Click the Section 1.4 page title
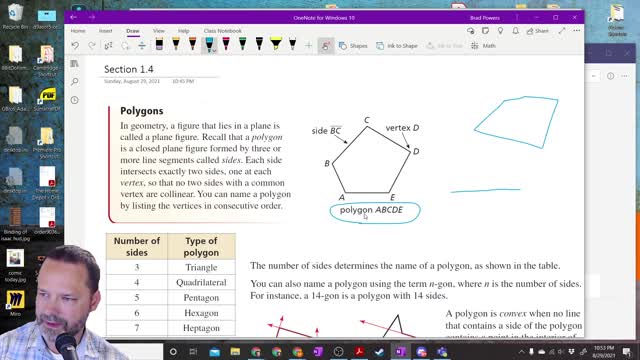The image size is (640, 360). [x=129, y=69]
